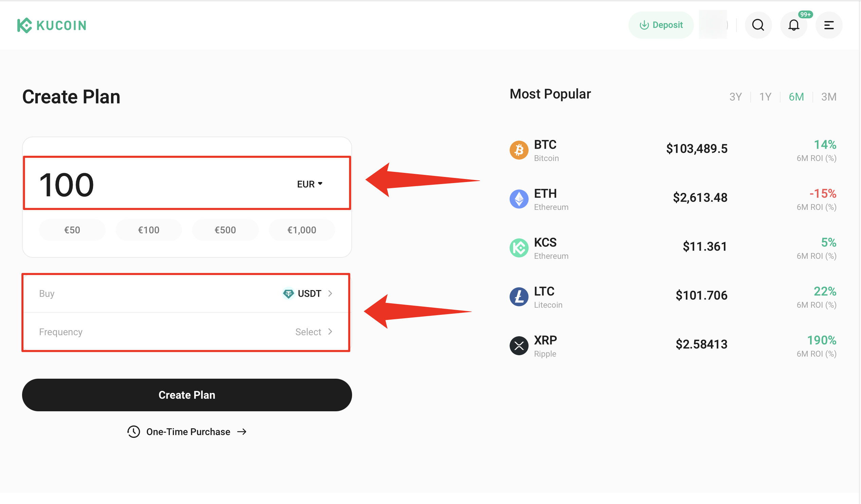Click the Bitcoin coin icon
861x504 pixels.
519,150
